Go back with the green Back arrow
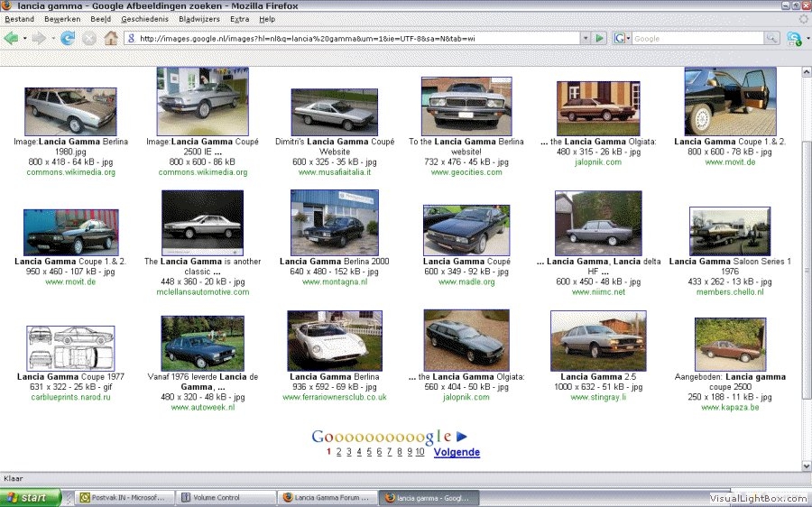This screenshot has height=507, width=812. pyautogui.click(x=11, y=38)
